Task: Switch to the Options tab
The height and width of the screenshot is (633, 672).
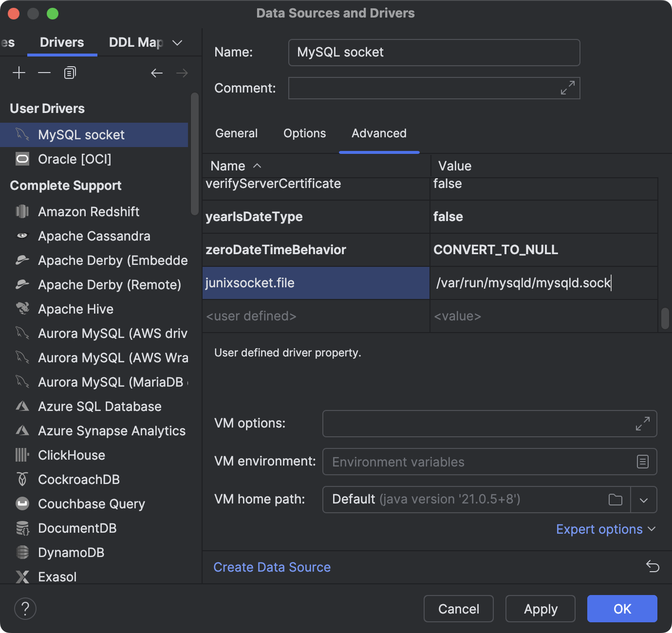Action: coord(304,133)
